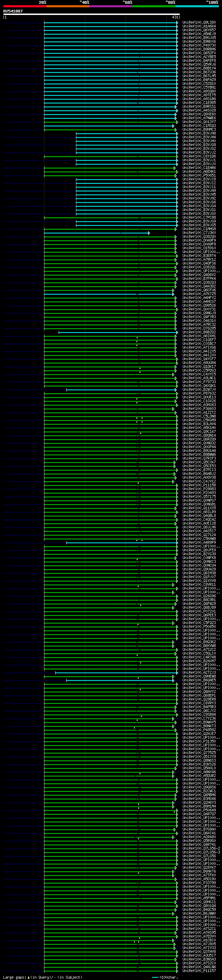
Task: Select label UniRef100_Q5VRJ6
Action: (x=199, y=64)
